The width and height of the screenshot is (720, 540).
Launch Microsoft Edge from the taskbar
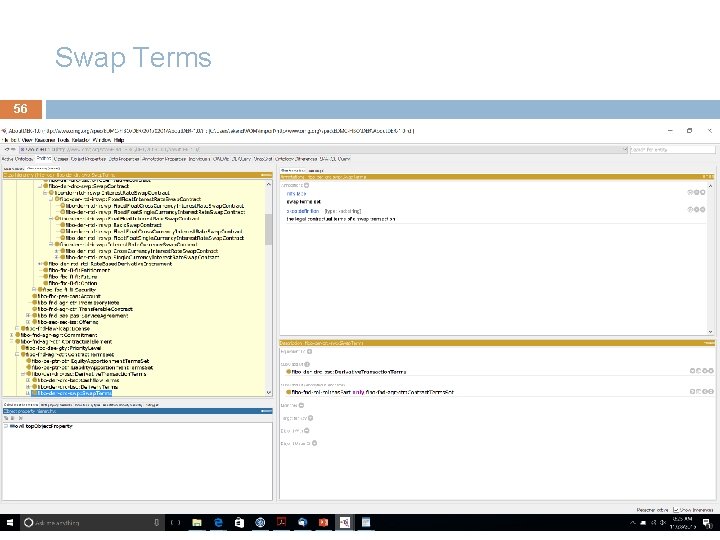point(219,523)
